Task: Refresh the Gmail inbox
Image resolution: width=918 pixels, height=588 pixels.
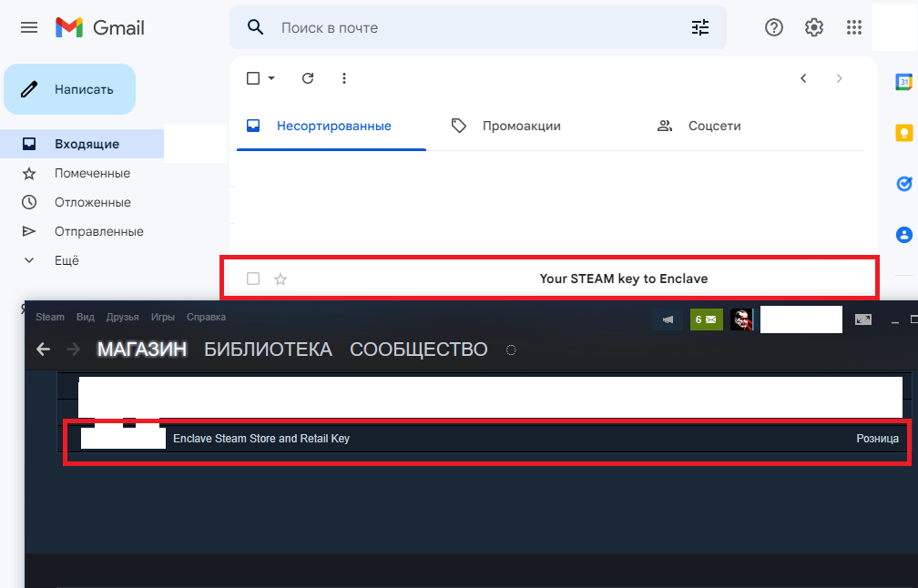Action: pos(308,78)
